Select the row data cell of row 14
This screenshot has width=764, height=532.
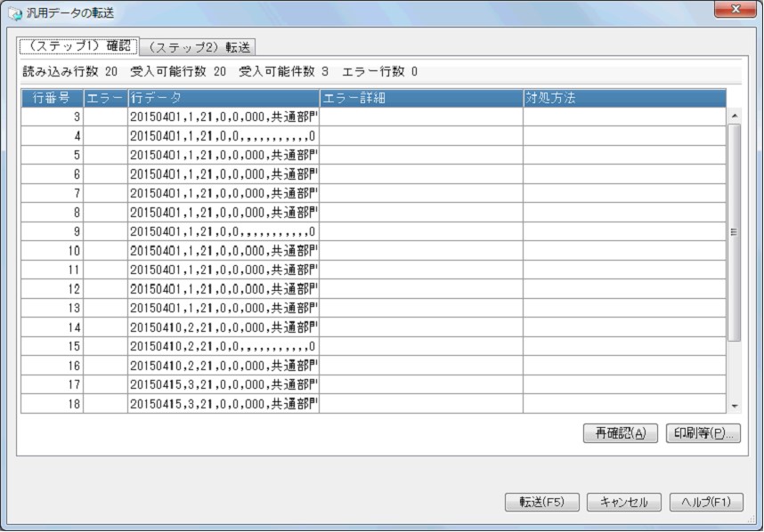point(223,327)
